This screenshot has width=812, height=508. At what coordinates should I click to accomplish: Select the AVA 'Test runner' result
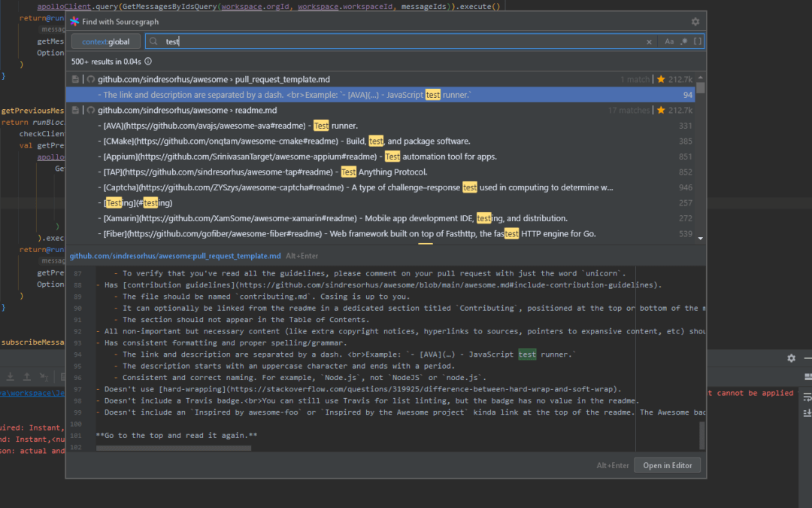tap(380, 126)
